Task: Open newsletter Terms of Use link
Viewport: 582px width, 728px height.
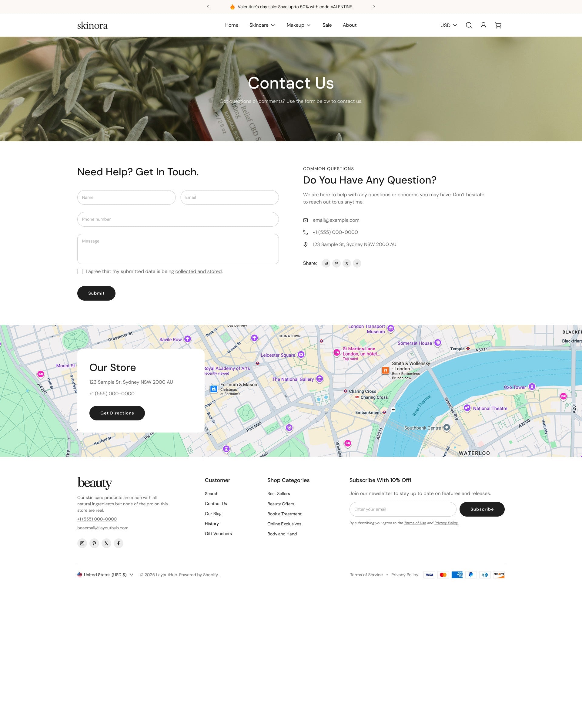Action: pyautogui.click(x=415, y=523)
